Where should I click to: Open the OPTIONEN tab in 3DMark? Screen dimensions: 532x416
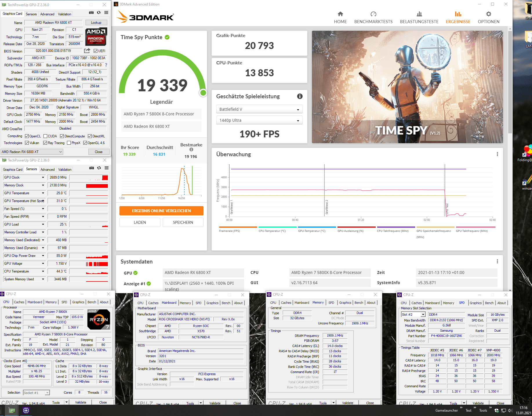[x=489, y=18]
